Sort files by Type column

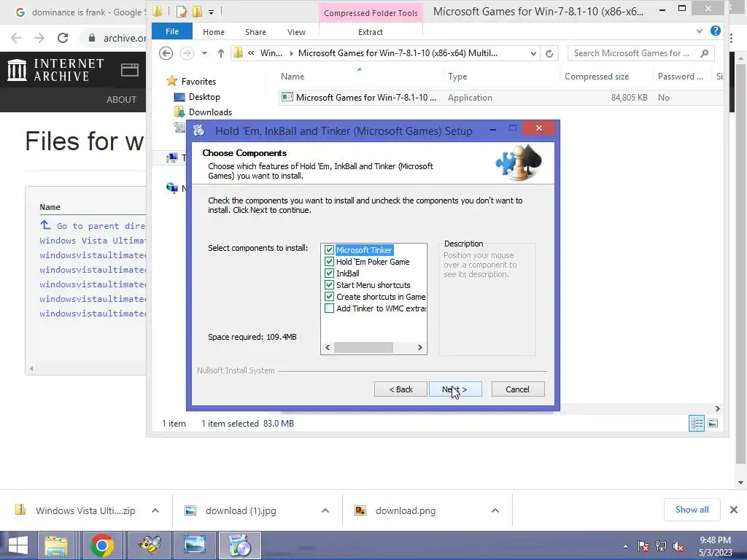pos(457,76)
